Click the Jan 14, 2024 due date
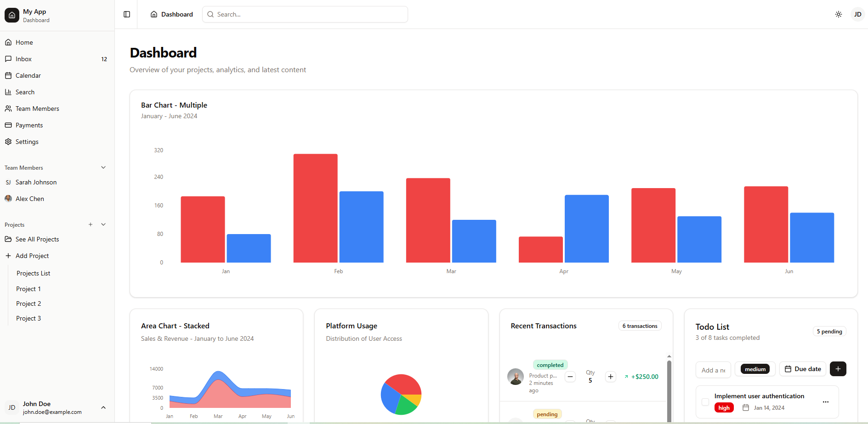 [x=764, y=408]
